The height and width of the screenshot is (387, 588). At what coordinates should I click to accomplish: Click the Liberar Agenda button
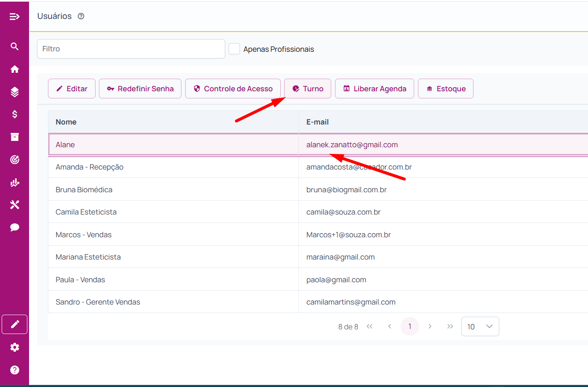374,89
